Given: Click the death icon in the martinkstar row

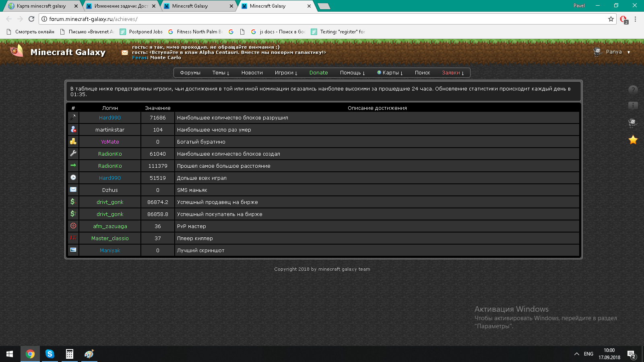Looking at the screenshot, I should click(73, 130).
